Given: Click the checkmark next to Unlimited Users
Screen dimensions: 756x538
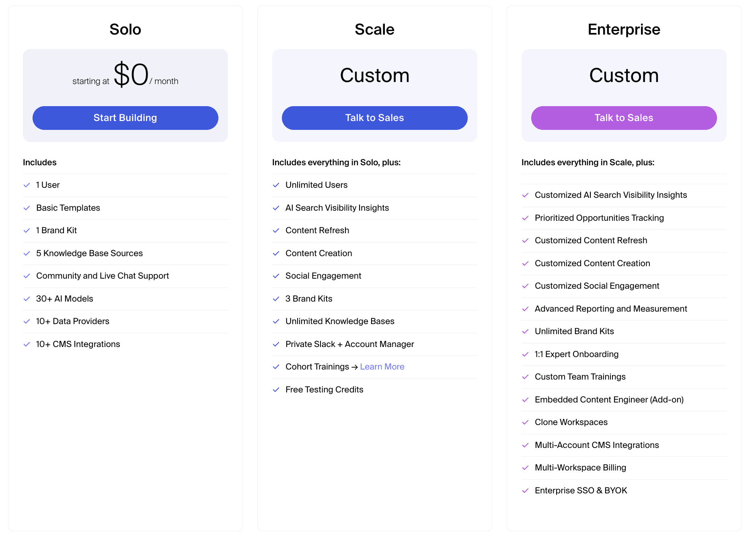Looking at the screenshot, I should 276,185.
